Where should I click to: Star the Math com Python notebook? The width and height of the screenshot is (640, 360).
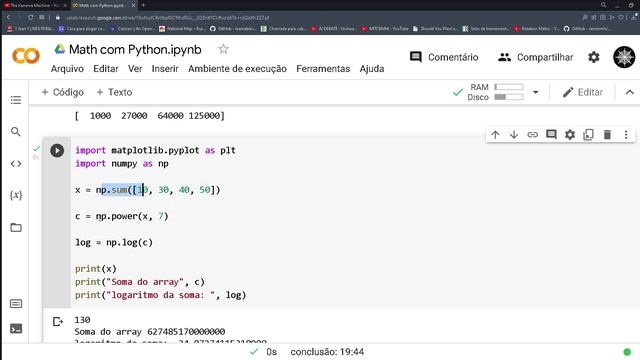click(x=223, y=49)
